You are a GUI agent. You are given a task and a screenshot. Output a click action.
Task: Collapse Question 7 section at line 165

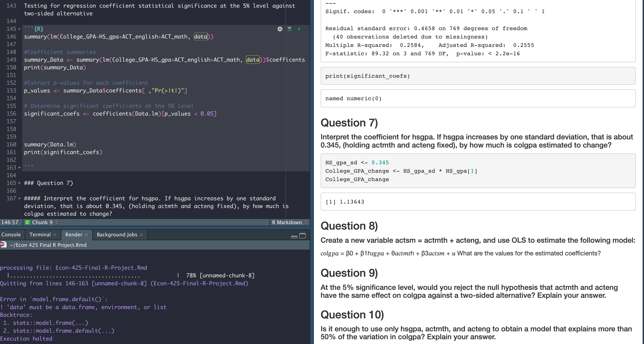pyautogui.click(x=19, y=183)
